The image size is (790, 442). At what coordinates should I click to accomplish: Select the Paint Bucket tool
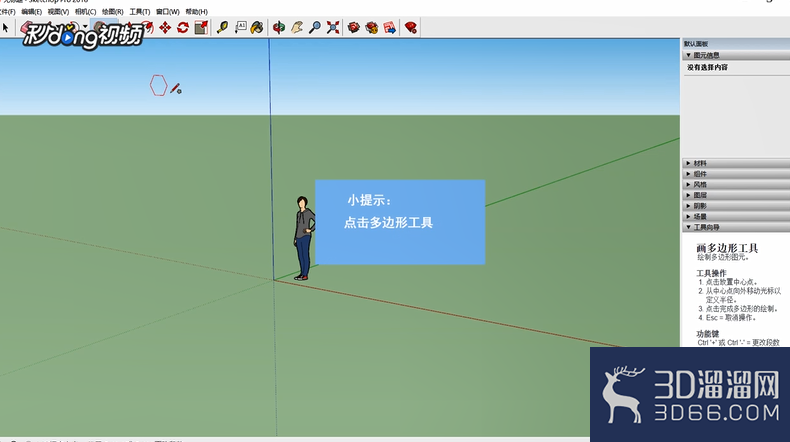(257, 27)
